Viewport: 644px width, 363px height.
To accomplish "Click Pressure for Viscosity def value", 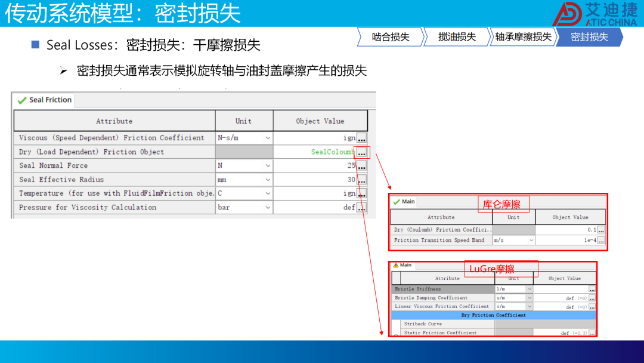I will pyautogui.click(x=349, y=208).
